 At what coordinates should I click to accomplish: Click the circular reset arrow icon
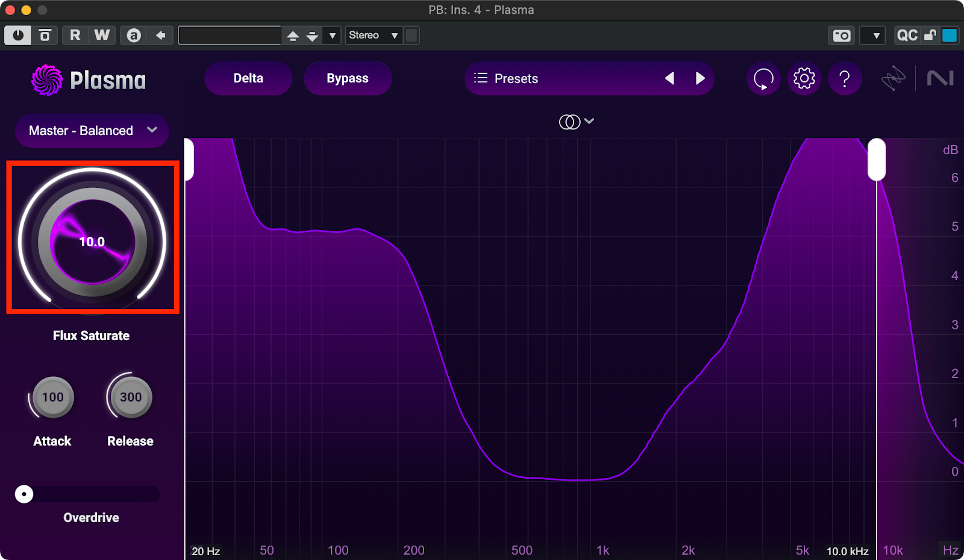tap(763, 78)
